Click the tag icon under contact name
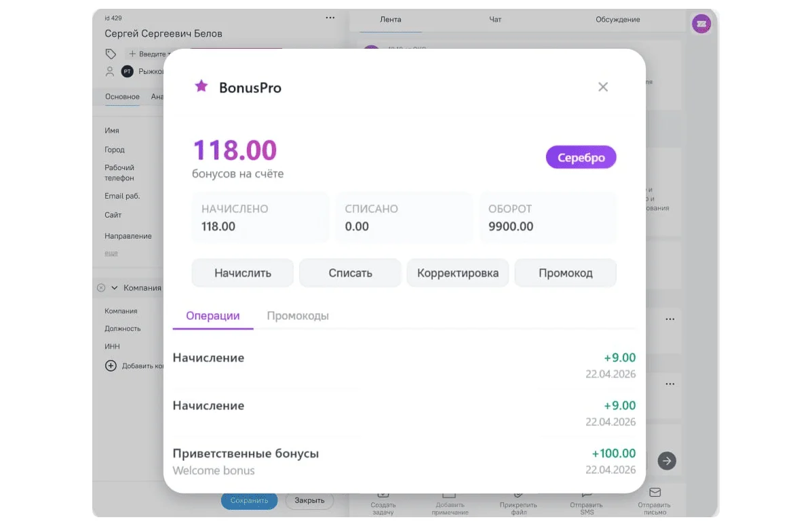812x524 pixels. [x=111, y=54]
